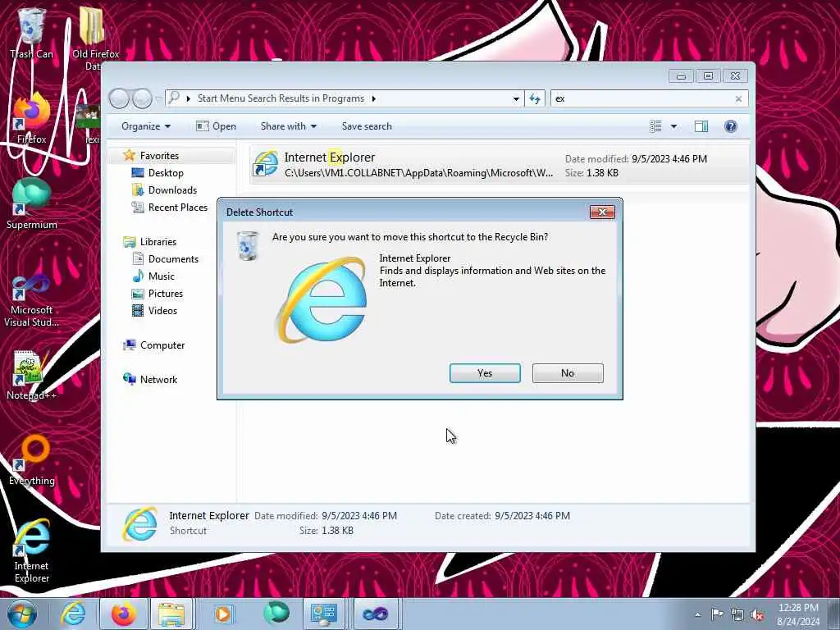Open the view options dropdown arrow
The width and height of the screenshot is (840, 630).
click(x=674, y=126)
